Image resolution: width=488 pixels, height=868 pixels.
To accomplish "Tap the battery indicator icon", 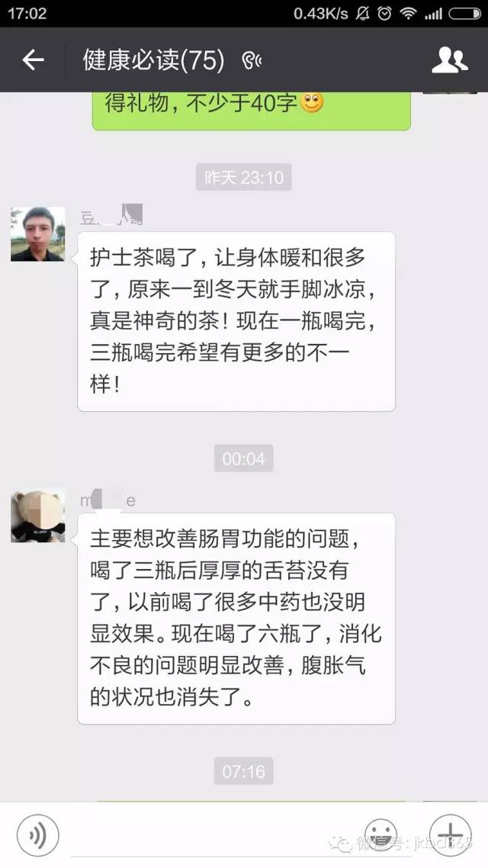I will click(x=465, y=14).
